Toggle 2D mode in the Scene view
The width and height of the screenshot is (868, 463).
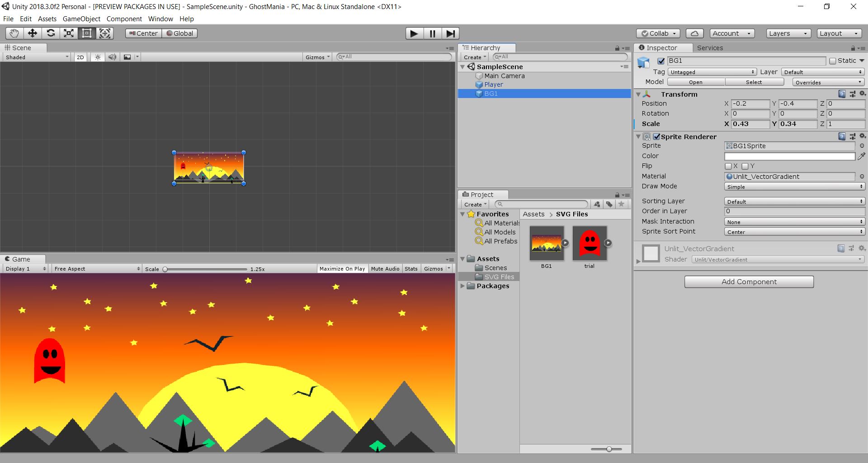[x=80, y=57]
